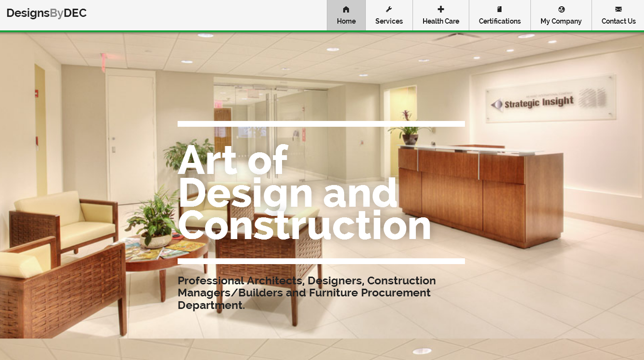This screenshot has height=360, width=644.
Task: Click the envelope icon above Contact Us
Action: [618, 9]
